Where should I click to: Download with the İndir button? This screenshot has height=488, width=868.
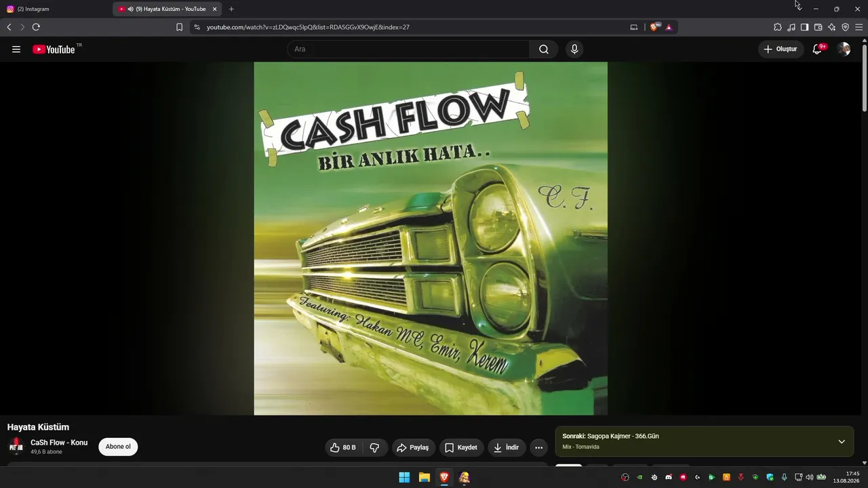(x=507, y=447)
